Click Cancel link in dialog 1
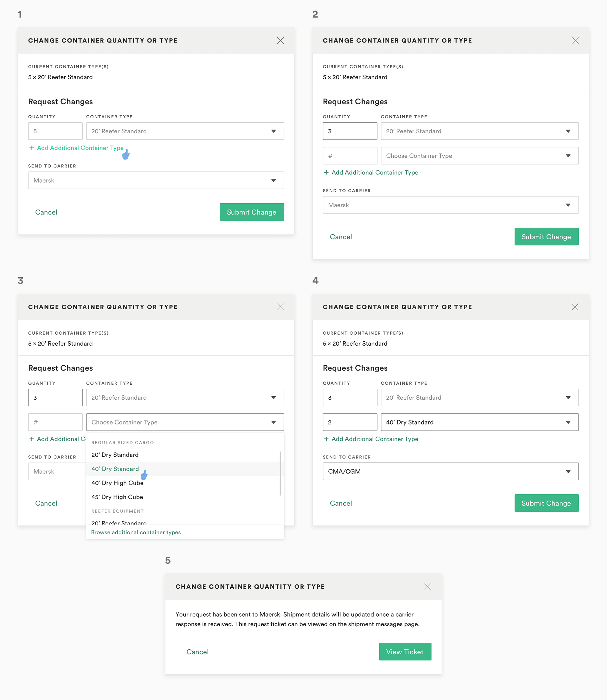607x700 pixels. [46, 212]
